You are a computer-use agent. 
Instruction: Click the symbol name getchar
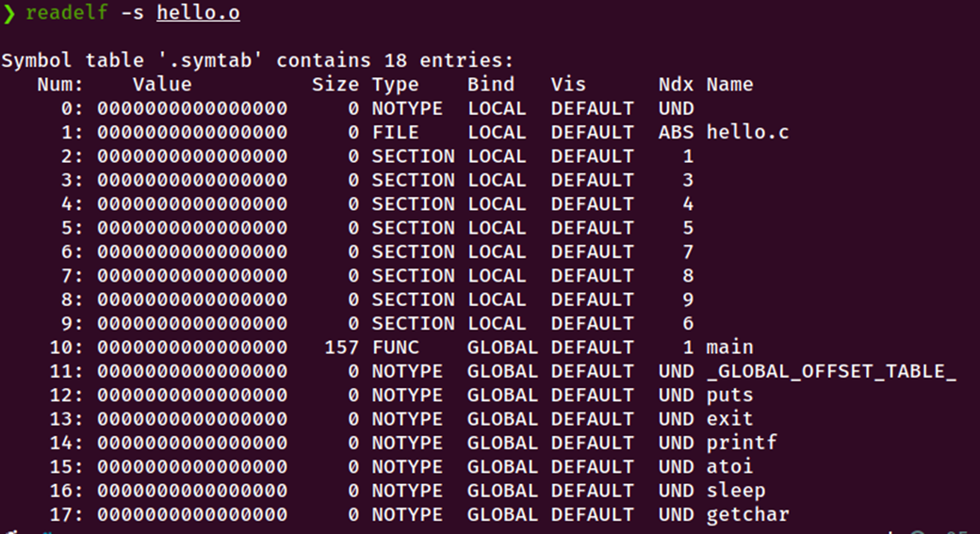click(x=747, y=514)
